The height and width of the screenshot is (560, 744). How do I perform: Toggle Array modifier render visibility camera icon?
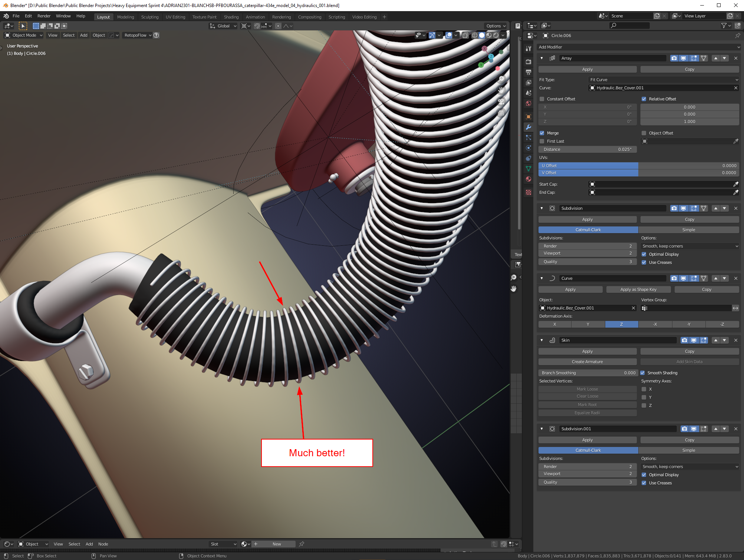(674, 58)
